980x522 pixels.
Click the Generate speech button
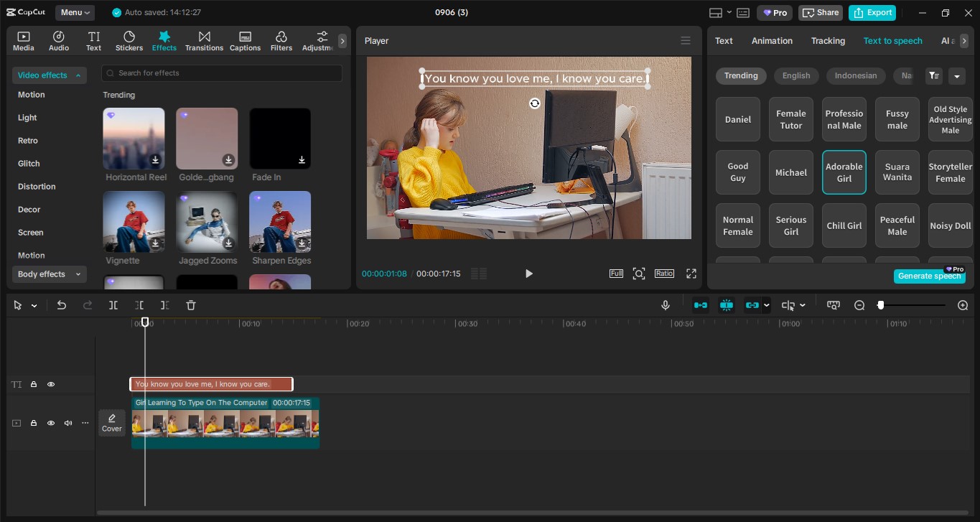click(x=929, y=276)
